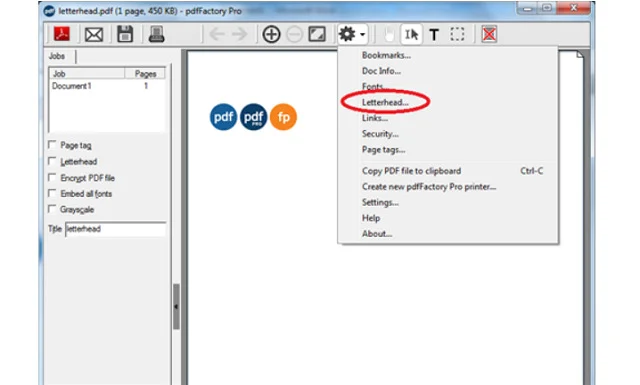640x385 pixels.
Task: Open Help from the menu
Action: [x=371, y=218]
